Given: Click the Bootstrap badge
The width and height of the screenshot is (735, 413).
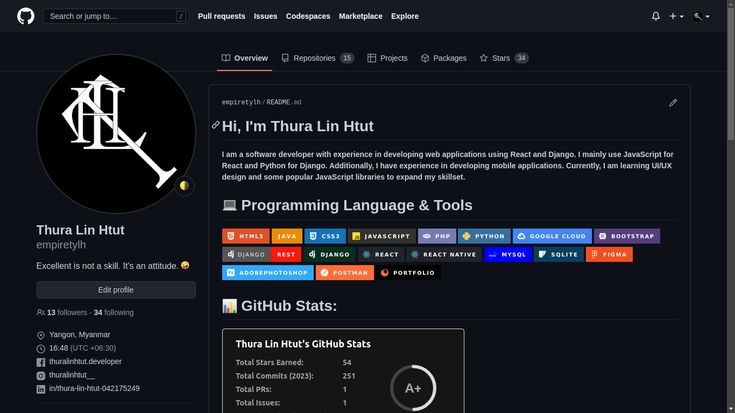Looking at the screenshot, I should click(627, 236).
